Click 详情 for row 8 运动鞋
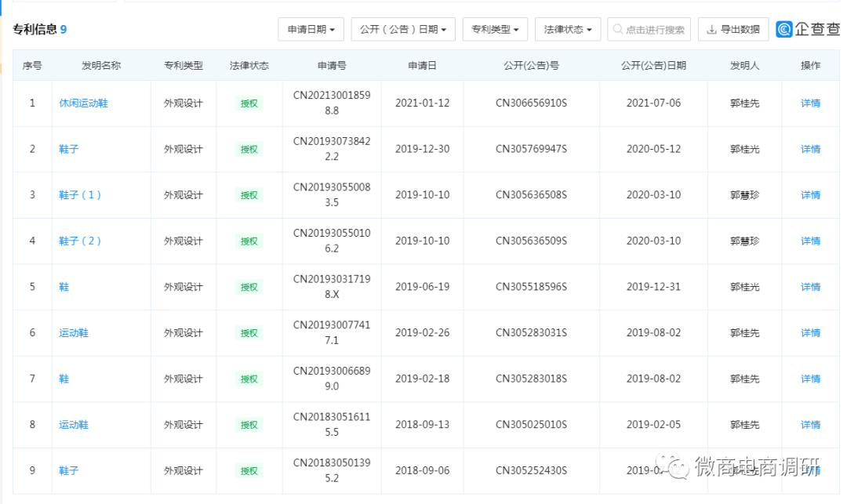The width and height of the screenshot is (847, 504). click(x=810, y=425)
